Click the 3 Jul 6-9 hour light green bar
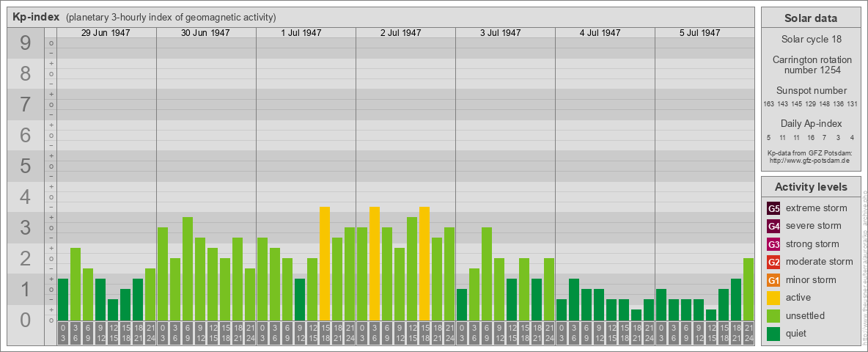Screen dimensions: 868x352 tap(487, 274)
